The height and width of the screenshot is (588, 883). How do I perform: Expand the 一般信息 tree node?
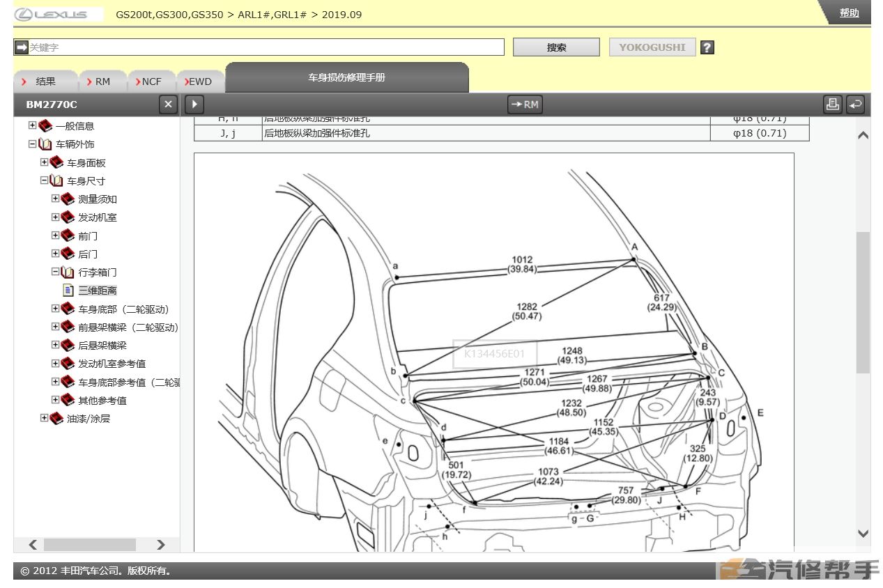(x=32, y=125)
